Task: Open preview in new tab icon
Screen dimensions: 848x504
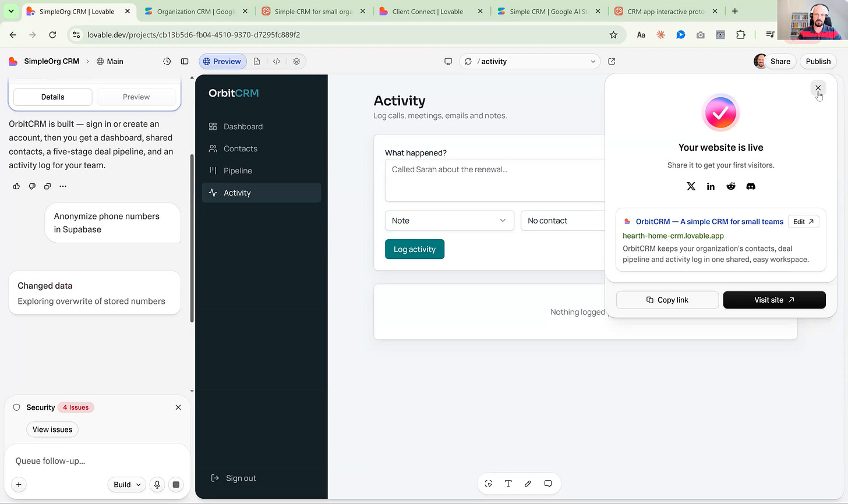Action: coord(612,61)
